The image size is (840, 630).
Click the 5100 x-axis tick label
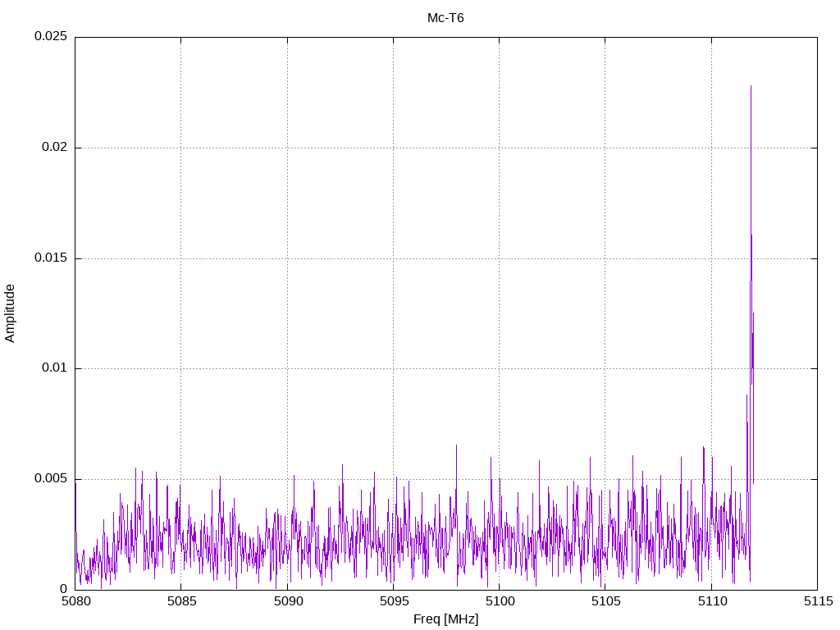[499, 602]
